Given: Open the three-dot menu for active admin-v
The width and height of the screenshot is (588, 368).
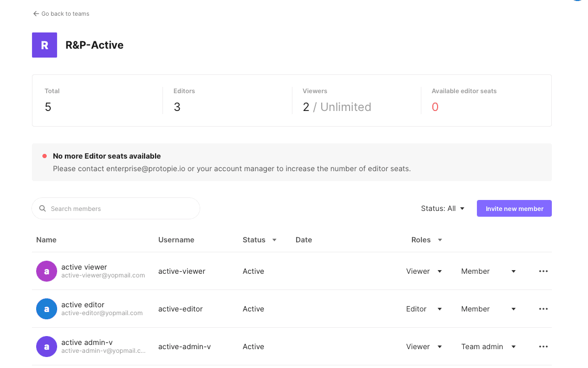Looking at the screenshot, I should tap(543, 347).
